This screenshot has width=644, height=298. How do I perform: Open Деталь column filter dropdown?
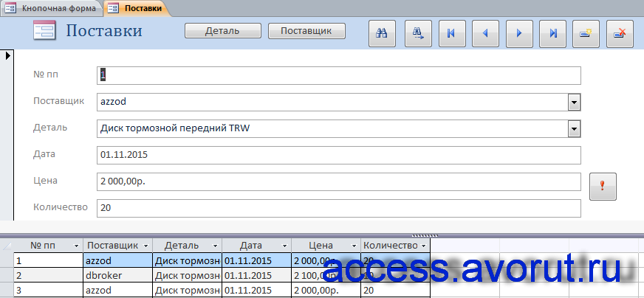(215, 246)
